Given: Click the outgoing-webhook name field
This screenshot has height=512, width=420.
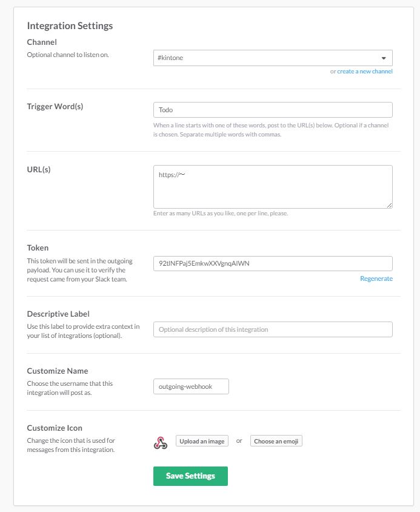Looking at the screenshot, I should (x=191, y=386).
